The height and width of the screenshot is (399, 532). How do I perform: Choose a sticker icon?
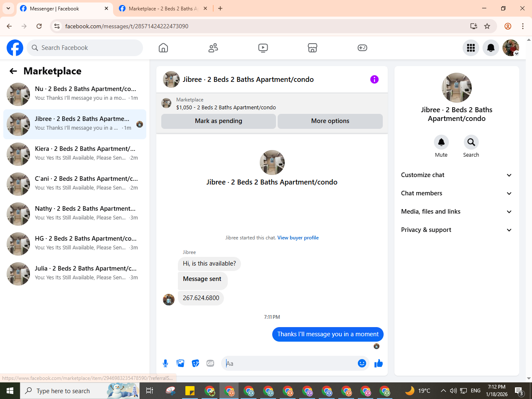click(x=195, y=363)
